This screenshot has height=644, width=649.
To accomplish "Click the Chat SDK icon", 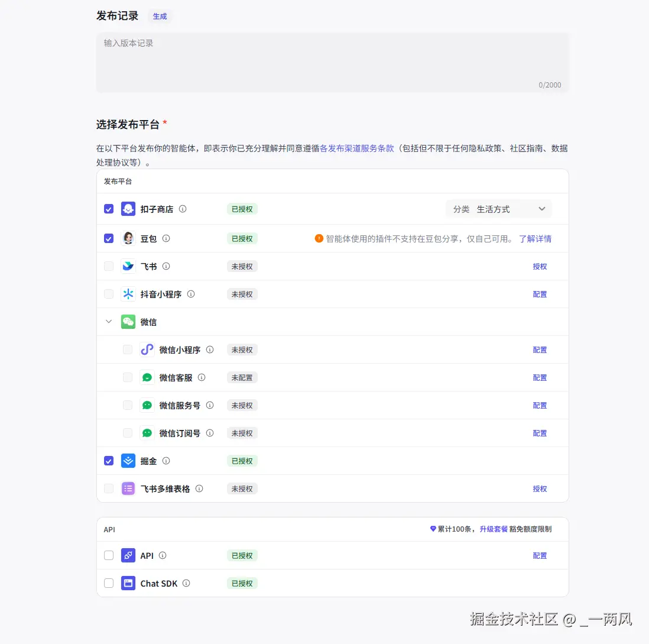I will [x=128, y=583].
